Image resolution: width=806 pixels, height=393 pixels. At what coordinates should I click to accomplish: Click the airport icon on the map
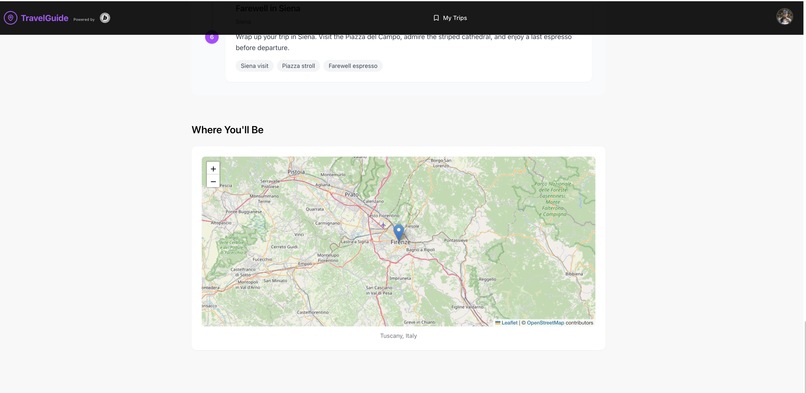[383, 225]
